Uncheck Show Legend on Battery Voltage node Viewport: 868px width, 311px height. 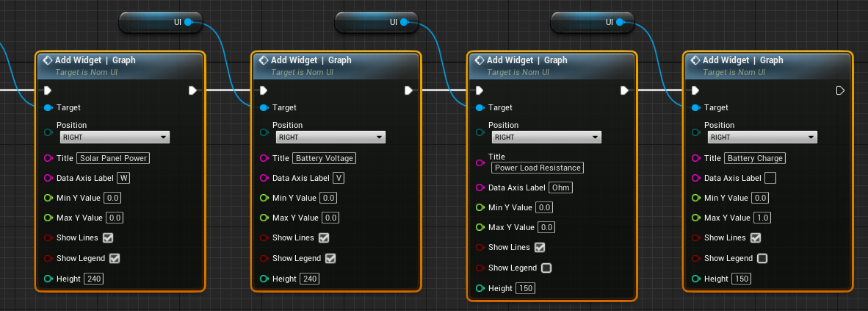[x=330, y=258]
